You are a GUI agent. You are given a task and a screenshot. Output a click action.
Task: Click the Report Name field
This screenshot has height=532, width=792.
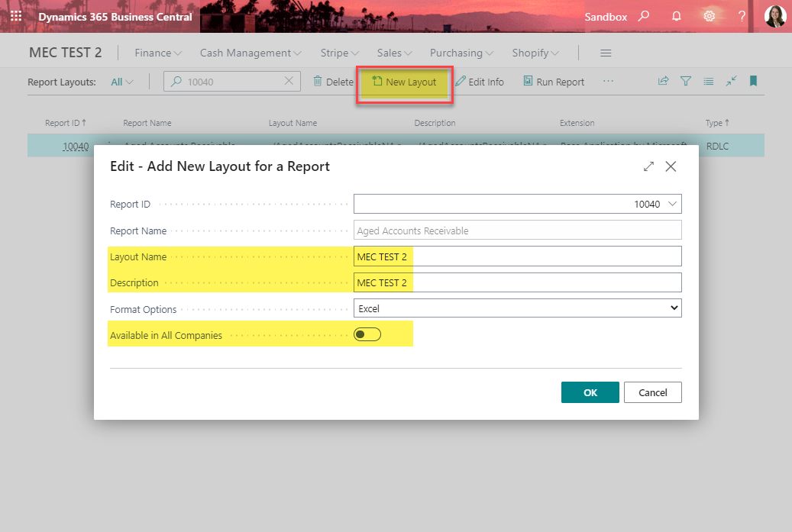coord(517,231)
